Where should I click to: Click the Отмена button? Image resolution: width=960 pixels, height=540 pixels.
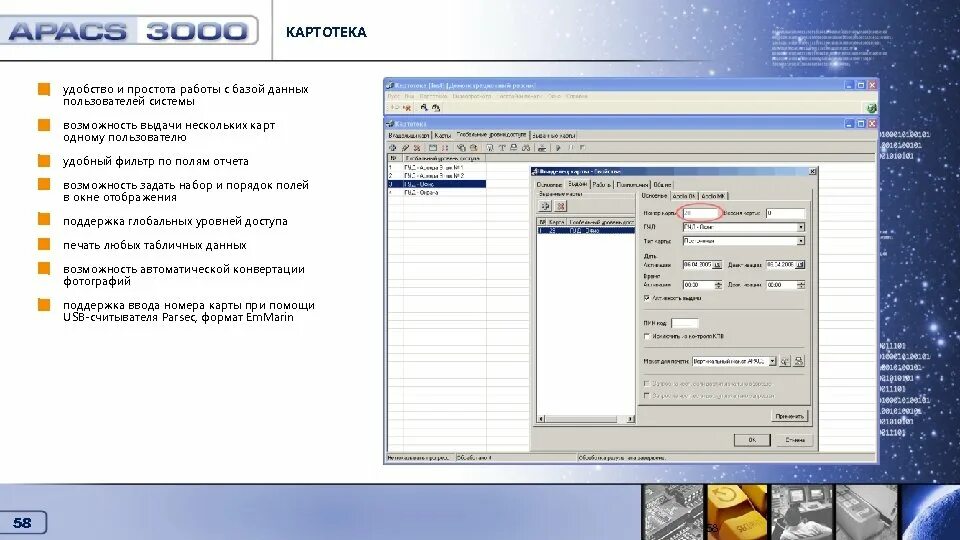(x=795, y=440)
